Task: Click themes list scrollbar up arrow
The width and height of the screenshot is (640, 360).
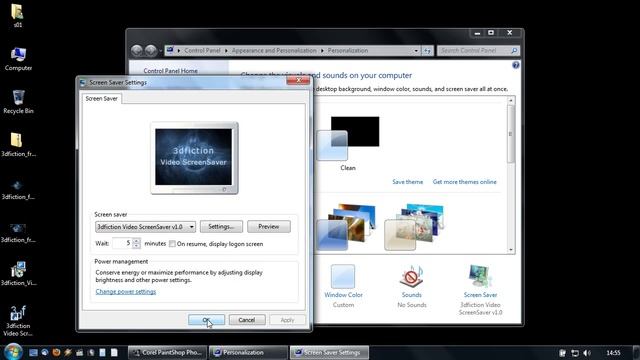Action: (x=511, y=100)
